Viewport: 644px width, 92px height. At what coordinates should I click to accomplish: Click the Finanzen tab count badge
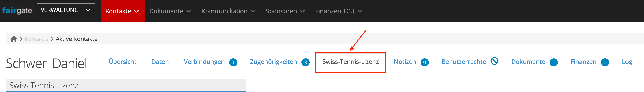coord(604,62)
